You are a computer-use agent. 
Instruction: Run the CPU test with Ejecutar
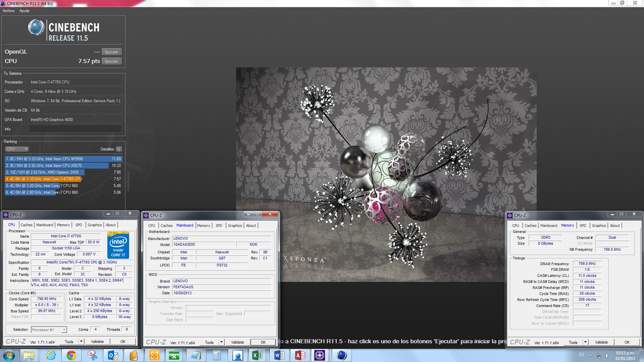click(111, 61)
